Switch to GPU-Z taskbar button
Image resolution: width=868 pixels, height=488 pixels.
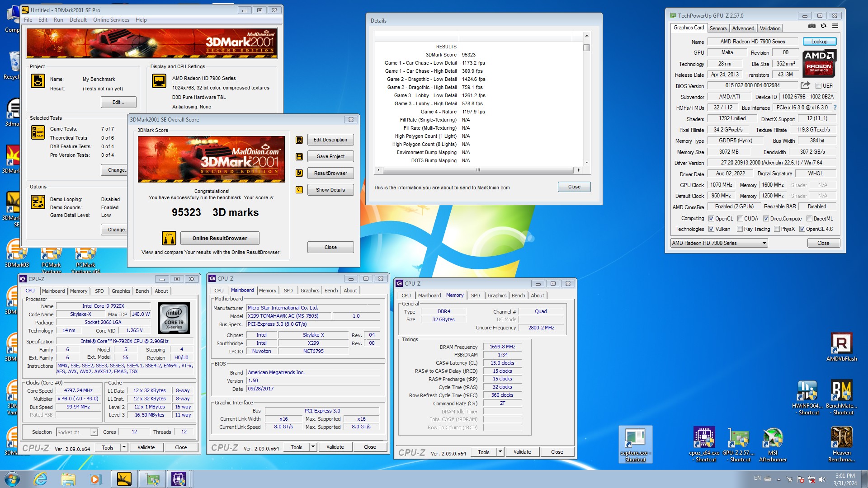tap(152, 479)
